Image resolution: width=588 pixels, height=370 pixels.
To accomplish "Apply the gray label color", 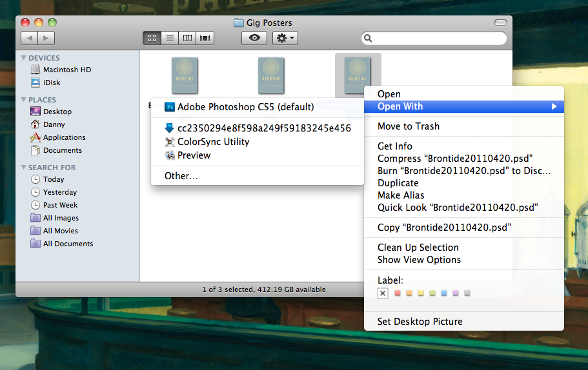I will 467,293.
